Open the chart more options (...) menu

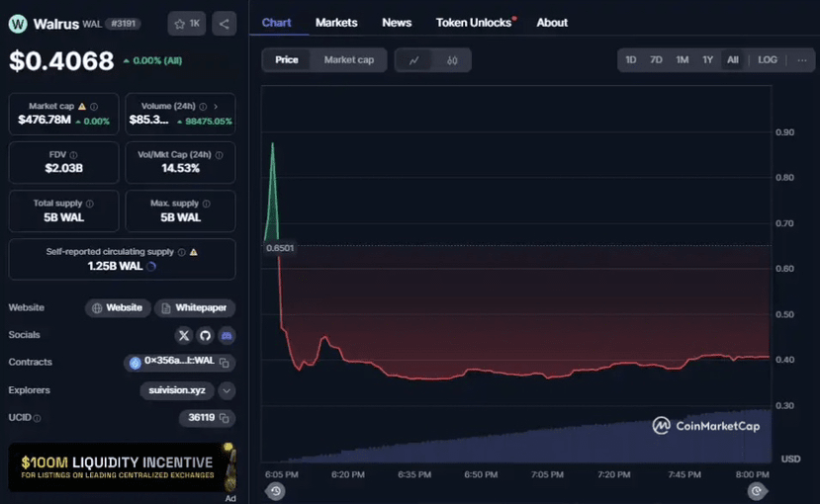click(x=801, y=60)
